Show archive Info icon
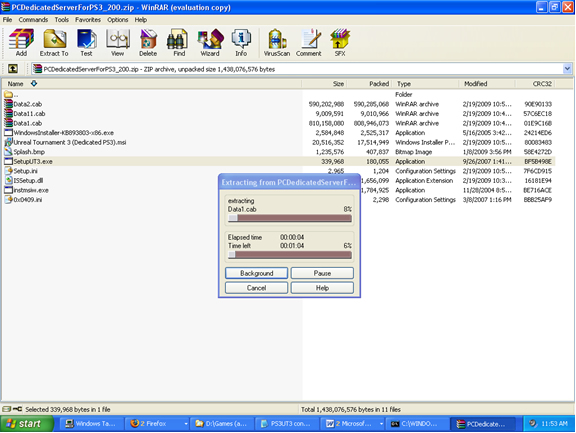Image resolution: width=576 pixels, height=433 pixels. [x=241, y=39]
